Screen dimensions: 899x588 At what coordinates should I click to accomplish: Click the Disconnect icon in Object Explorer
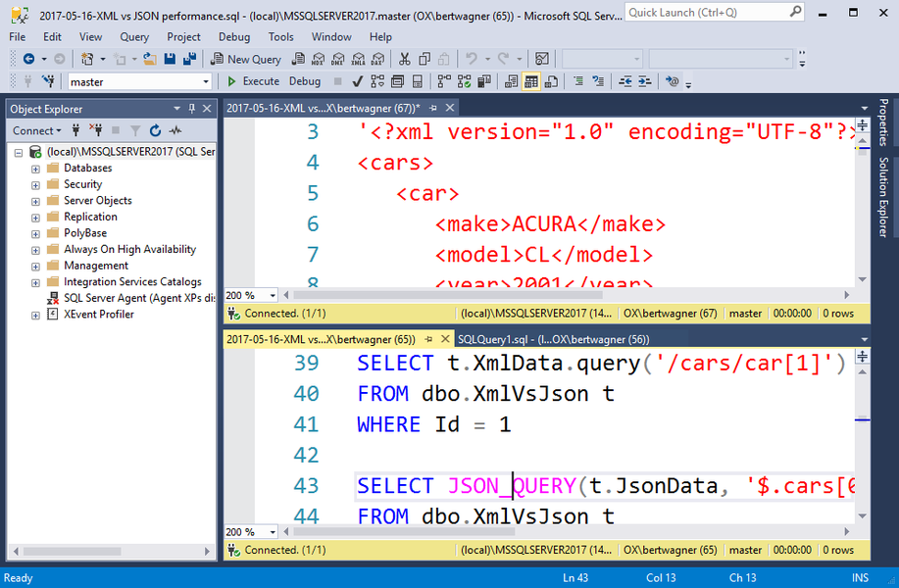point(96,130)
